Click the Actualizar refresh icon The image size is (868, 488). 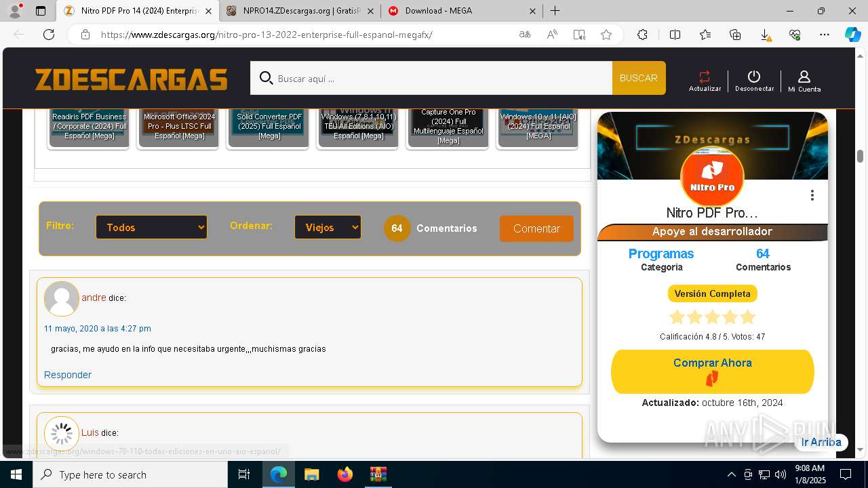click(x=705, y=77)
